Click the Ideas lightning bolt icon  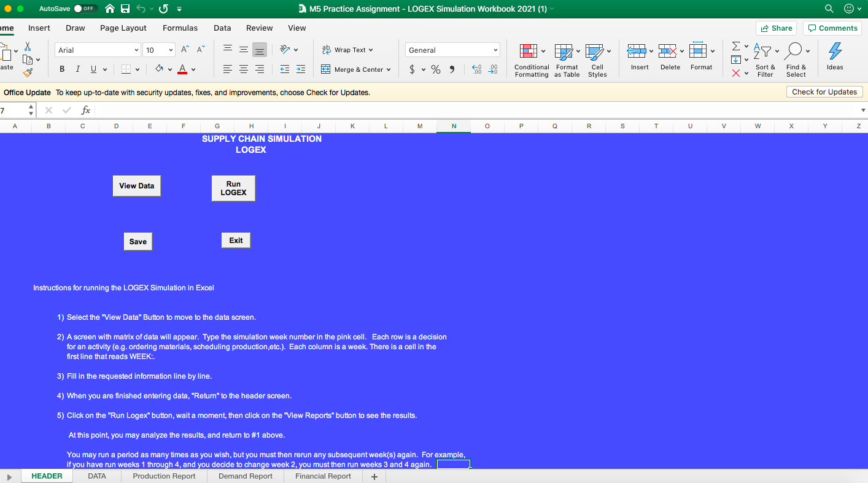pyautogui.click(x=834, y=55)
